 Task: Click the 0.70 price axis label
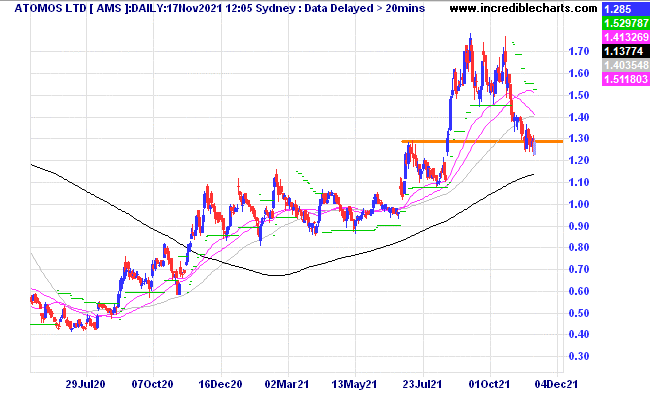pos(579,269)
